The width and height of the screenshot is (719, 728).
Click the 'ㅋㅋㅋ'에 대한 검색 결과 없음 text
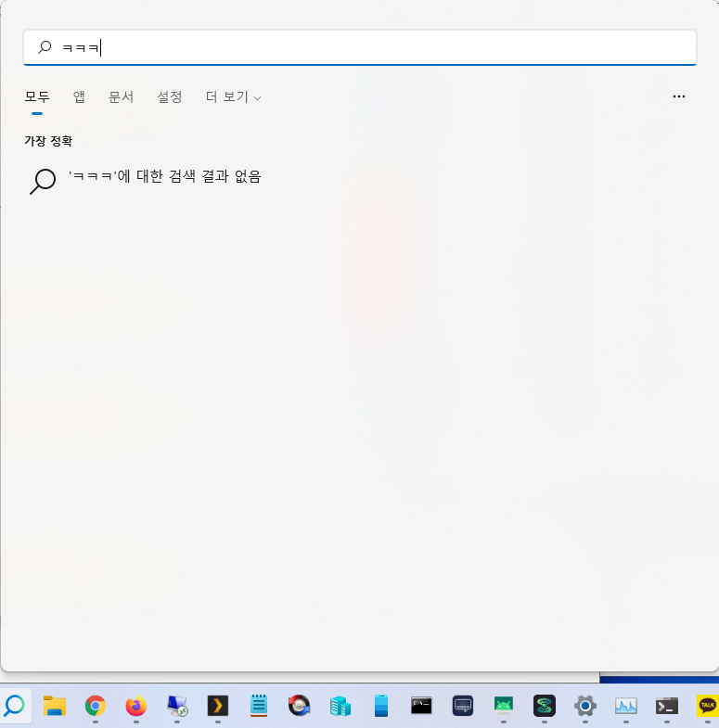click(x=165, y=176)
